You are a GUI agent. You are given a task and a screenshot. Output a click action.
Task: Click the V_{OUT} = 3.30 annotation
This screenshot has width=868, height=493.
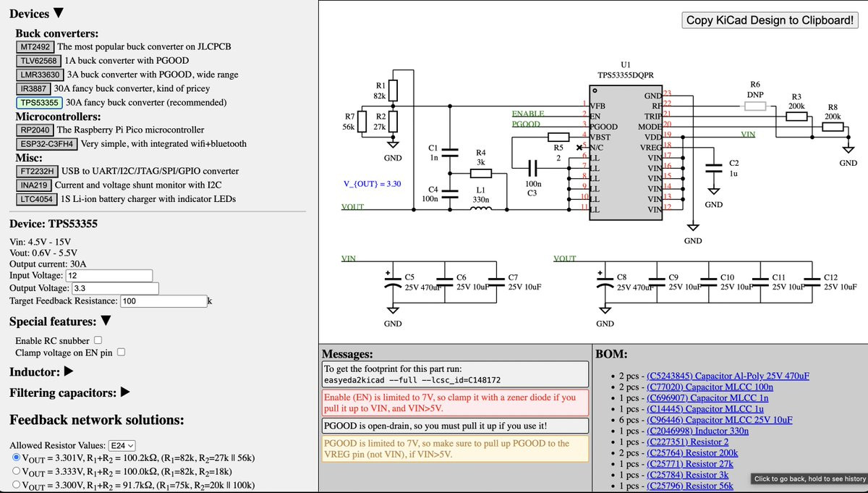click(372, 184)
